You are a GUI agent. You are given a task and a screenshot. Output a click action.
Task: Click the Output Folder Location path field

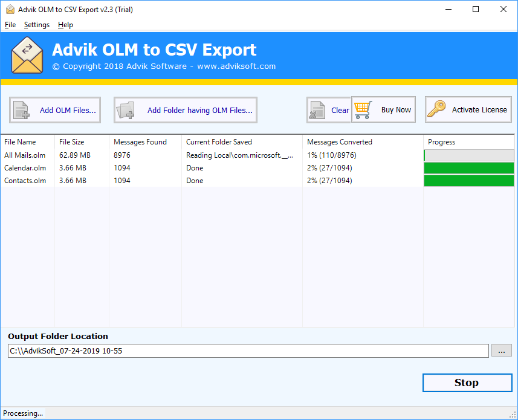tap(248, 351)
